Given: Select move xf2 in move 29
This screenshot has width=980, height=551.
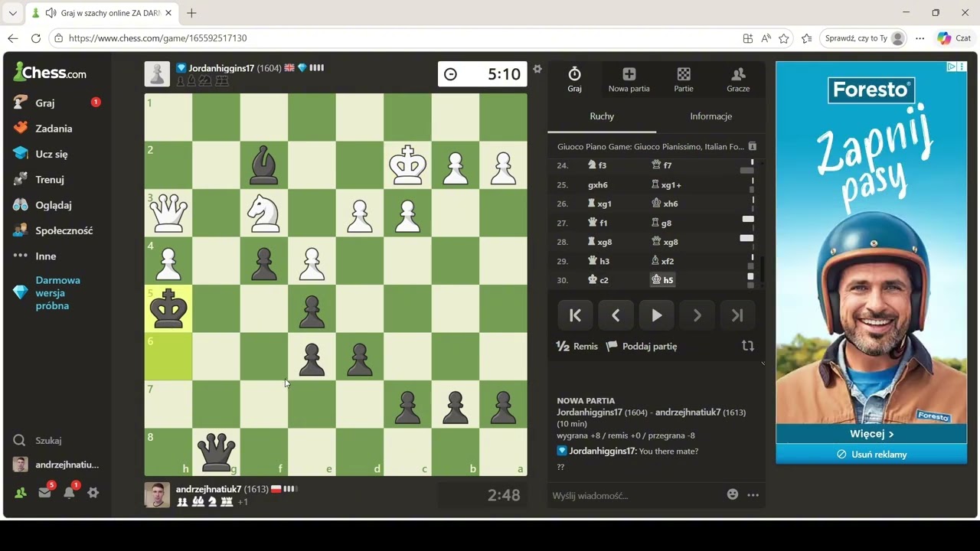Looking at the screenshot, I should [x=662, y=261].
